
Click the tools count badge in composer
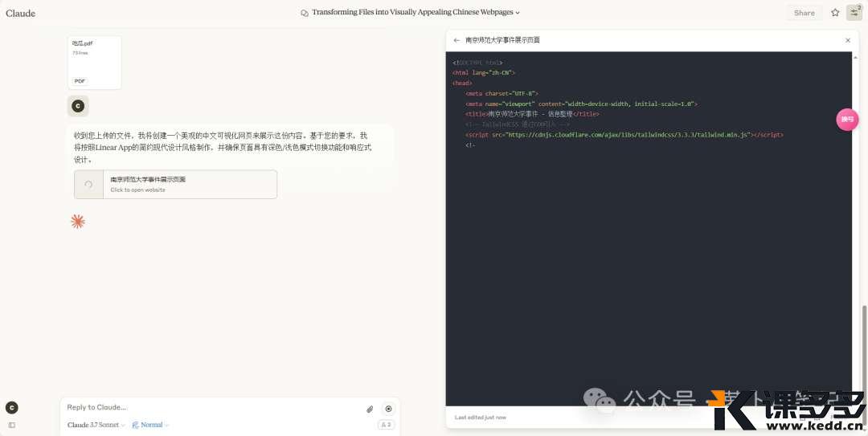[x=387, y=425]
